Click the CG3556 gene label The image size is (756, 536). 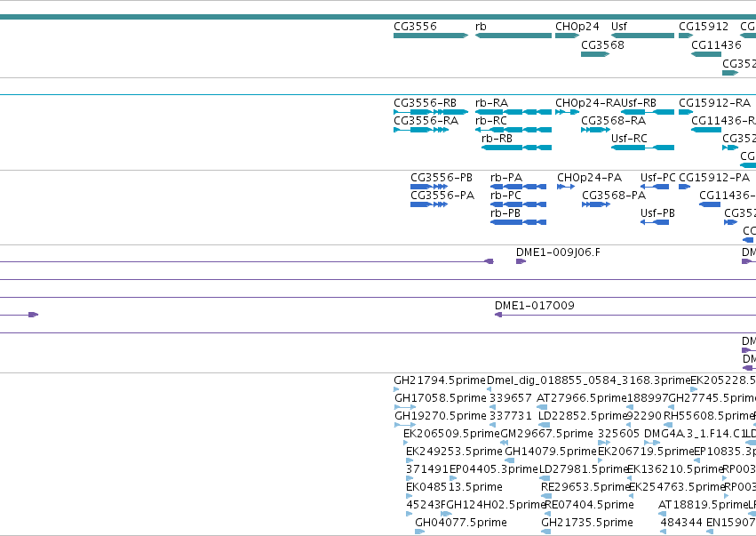(415, 27)
